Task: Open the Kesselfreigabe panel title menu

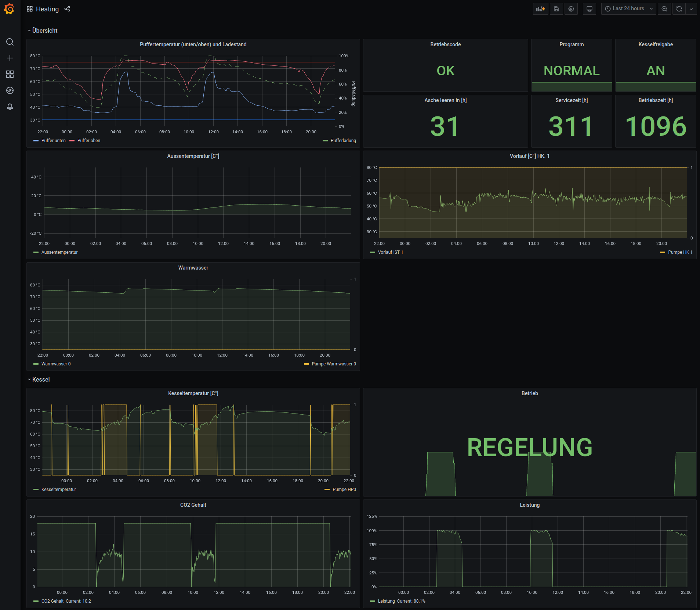Action: pos(656,44)
